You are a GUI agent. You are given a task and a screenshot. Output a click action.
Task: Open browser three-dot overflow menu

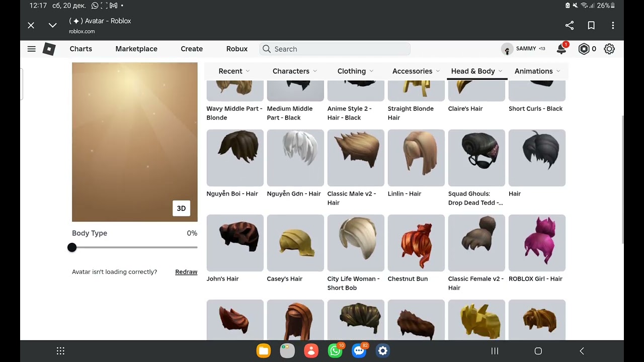pyautogui.click(x=613, y=25)
